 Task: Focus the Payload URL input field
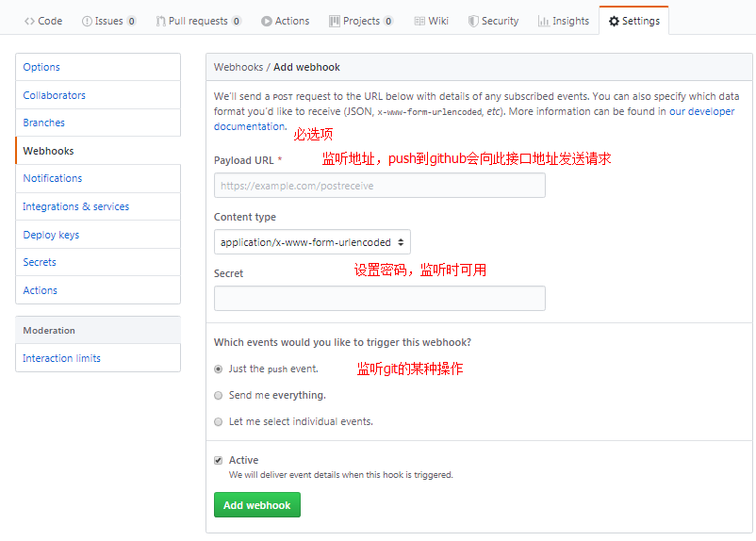[x=380, y=186]
